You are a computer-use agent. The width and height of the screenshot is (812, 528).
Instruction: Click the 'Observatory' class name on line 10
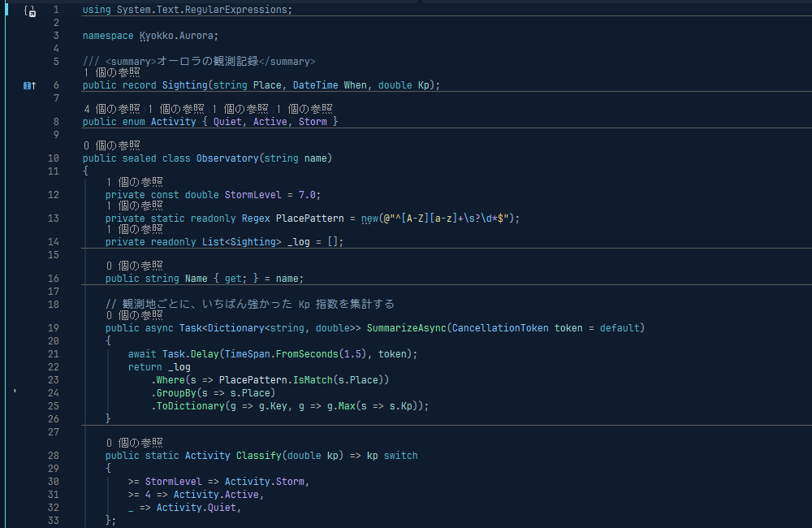point(227,158)
